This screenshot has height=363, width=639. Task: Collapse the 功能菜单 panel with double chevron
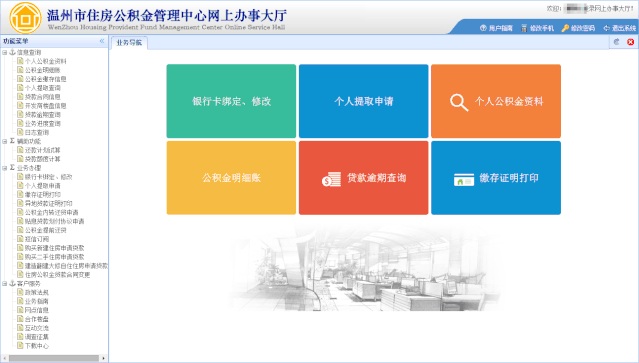click(102, 41)
